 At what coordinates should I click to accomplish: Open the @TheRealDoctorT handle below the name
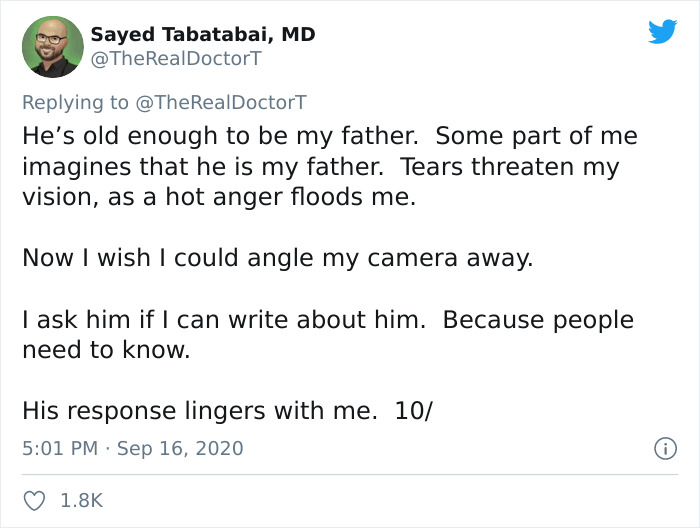(x=176, y=59)
